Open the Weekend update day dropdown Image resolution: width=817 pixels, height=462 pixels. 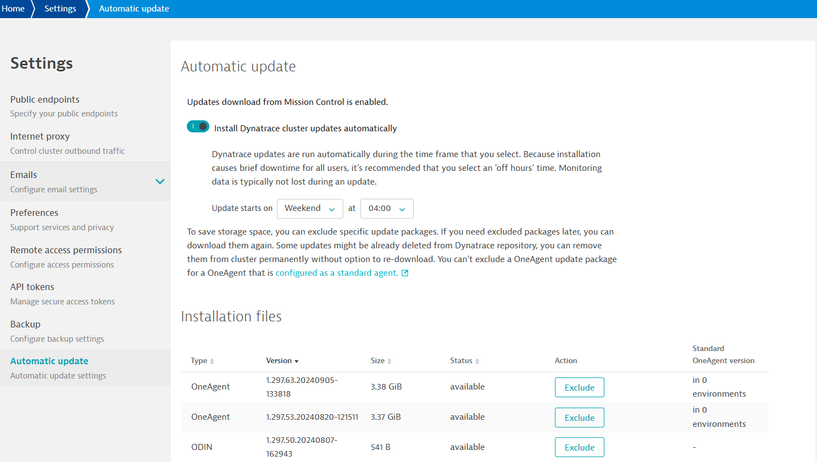coord(309,209)
